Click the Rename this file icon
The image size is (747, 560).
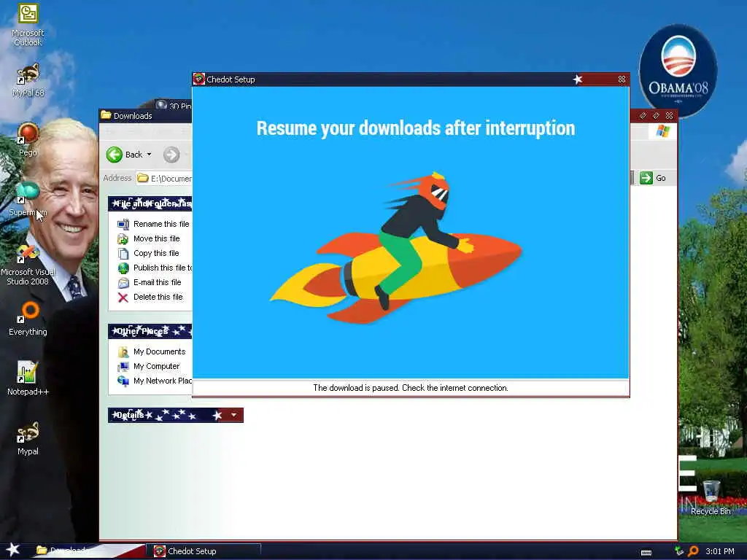point(123,225)
